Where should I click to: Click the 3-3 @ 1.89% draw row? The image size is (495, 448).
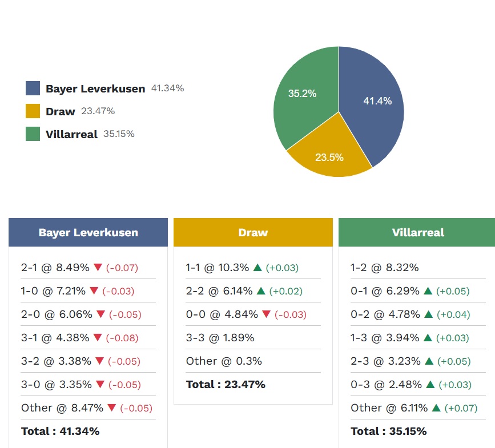[220, 338]
